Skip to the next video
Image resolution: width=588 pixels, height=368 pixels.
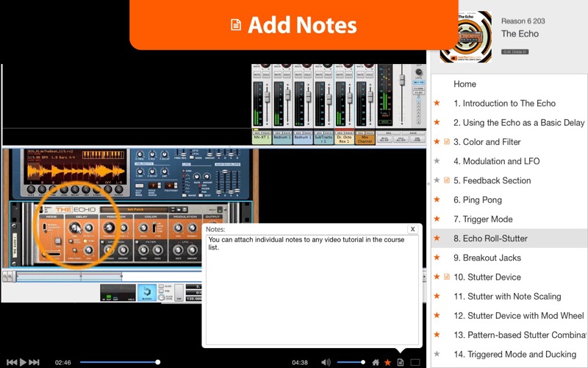tap(34, 362)
